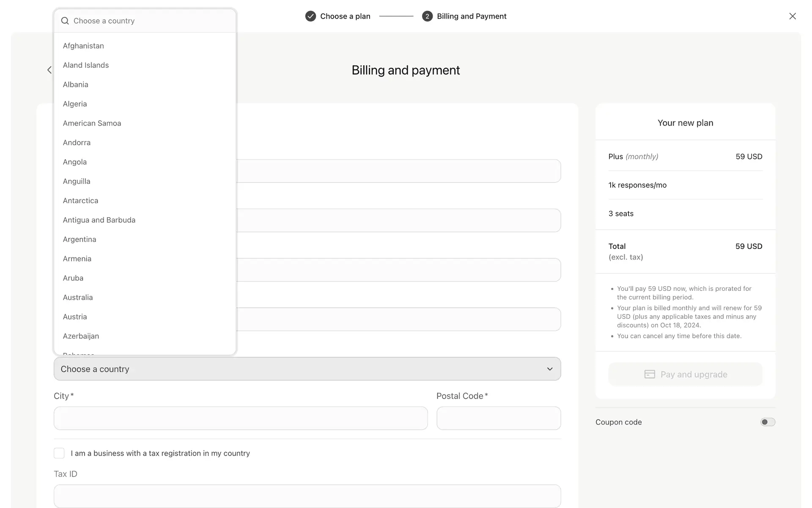Screen dimensions: 812x508
Task: Go to the Choose a plan step
Action: tap(345, 16)
